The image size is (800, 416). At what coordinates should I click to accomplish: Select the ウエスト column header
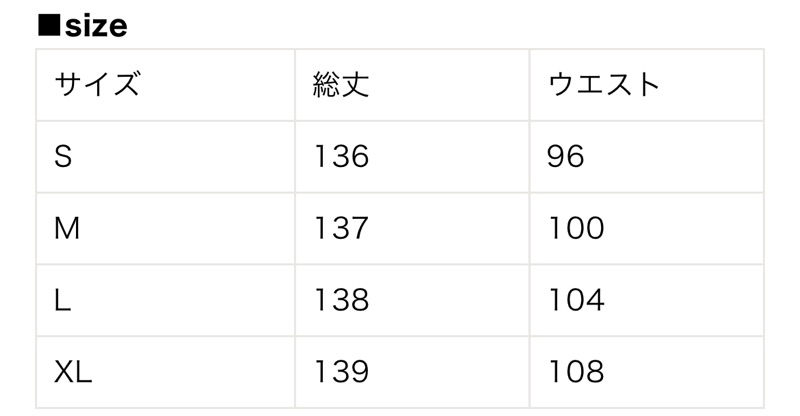pos(604,84)
